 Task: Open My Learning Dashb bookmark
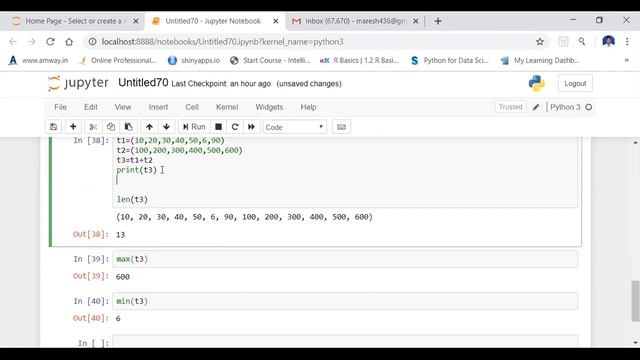(x=540, y=60)
